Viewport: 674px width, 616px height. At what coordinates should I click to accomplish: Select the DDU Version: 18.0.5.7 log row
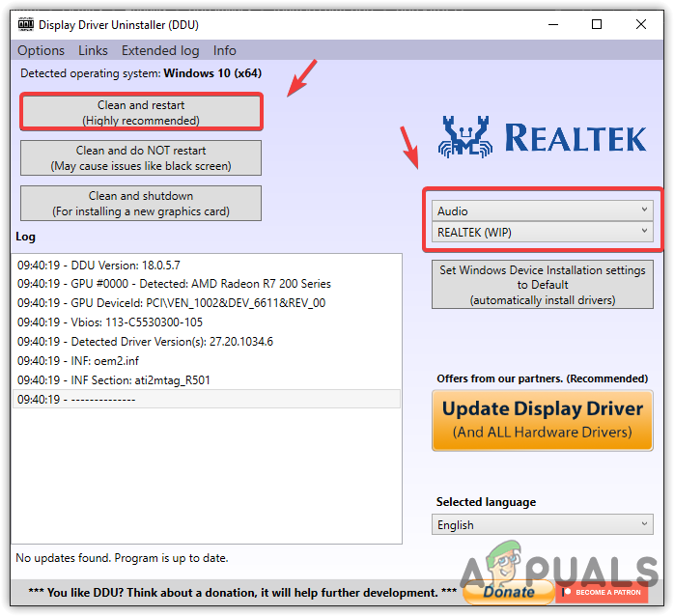[207, 266]
